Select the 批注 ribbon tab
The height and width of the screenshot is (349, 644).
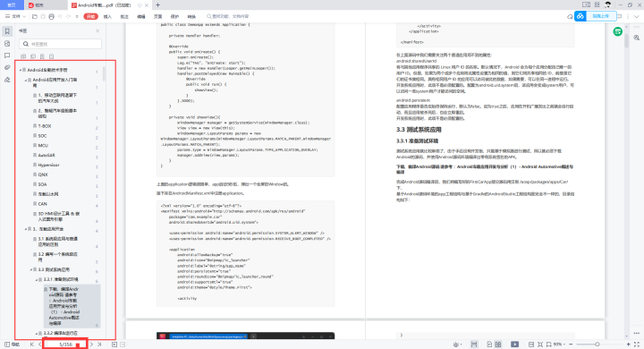click(124, 16)
